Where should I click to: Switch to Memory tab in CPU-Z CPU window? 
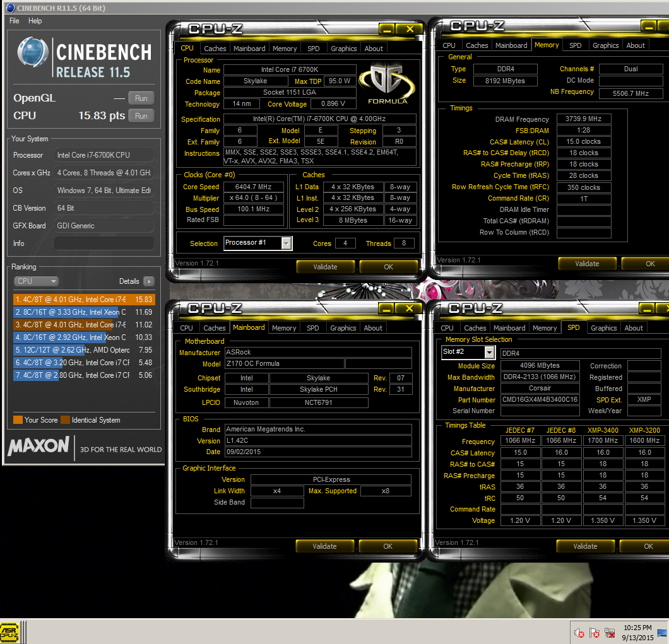[285, 49]
